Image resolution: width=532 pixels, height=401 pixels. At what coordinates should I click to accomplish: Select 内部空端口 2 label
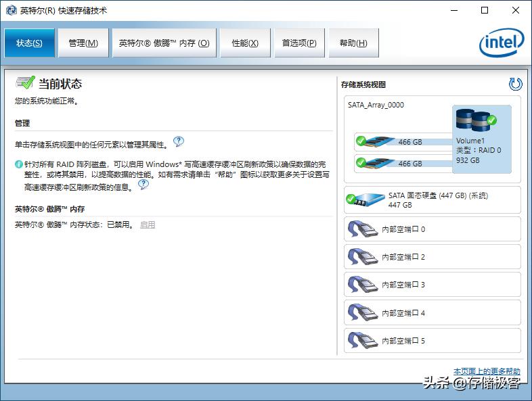[x=403, y=257]
